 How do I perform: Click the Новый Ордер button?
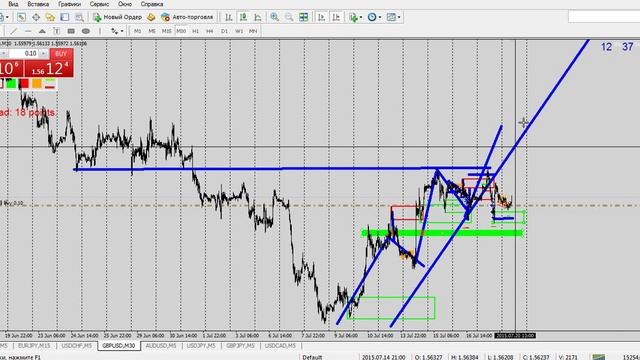pos(118,17)
